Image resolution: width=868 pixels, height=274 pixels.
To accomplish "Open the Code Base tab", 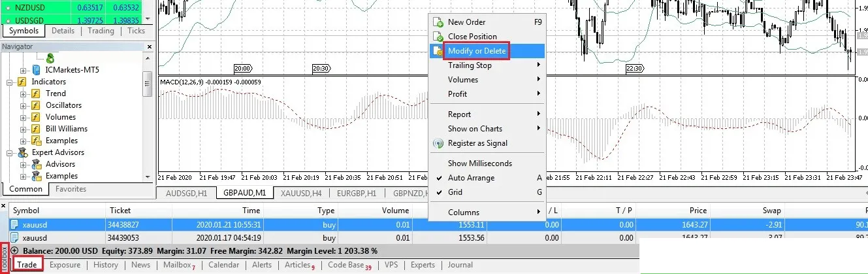I will tap(349, 265).
